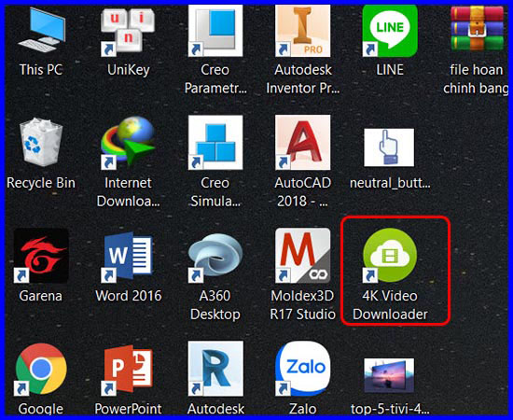Click the PowerPoint shortcut icon
This screenshot has height=420, width=513.
click(x=128, y=371)
